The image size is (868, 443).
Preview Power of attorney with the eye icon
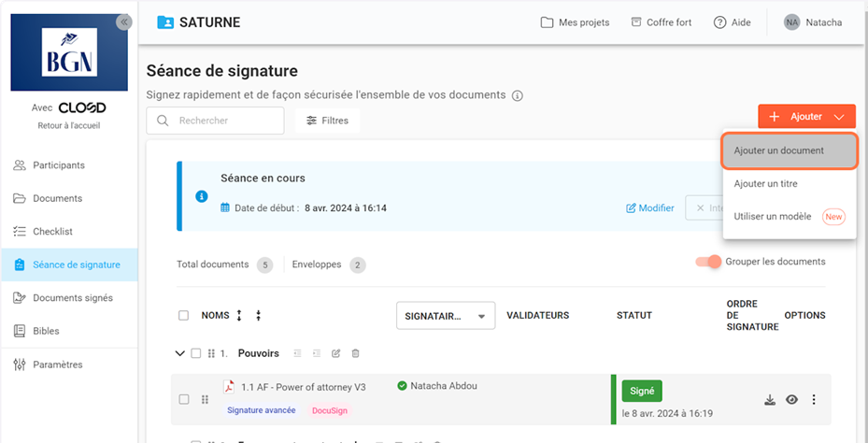(791, 400)
